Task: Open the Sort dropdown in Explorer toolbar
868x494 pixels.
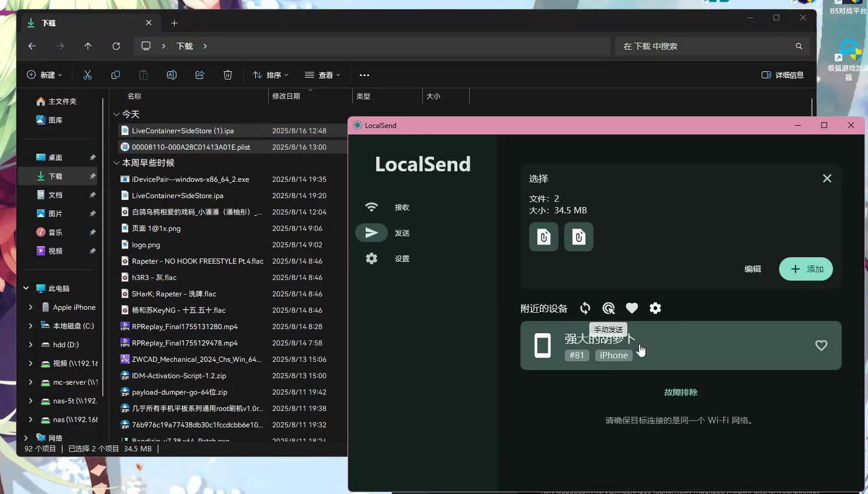Action: click(270, 75)
